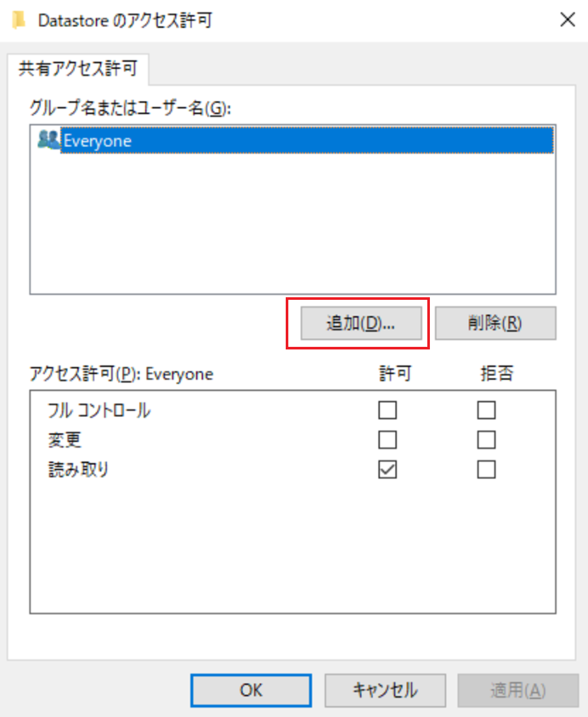The width and height of the screenshot is (588, 717).
Task: Uncheck the 読み取り allow checkbox
Action: click(388, 470)
